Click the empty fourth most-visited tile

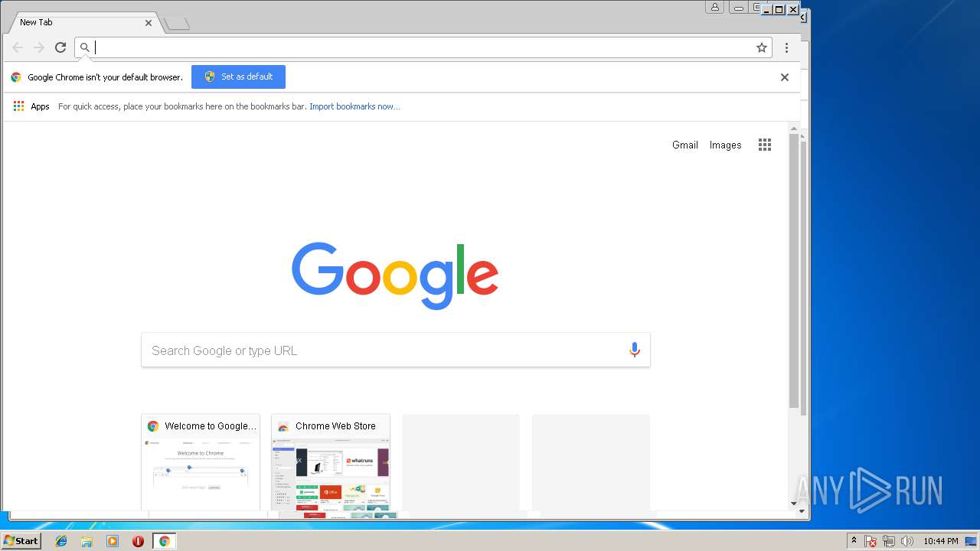[x=591, y=462]
